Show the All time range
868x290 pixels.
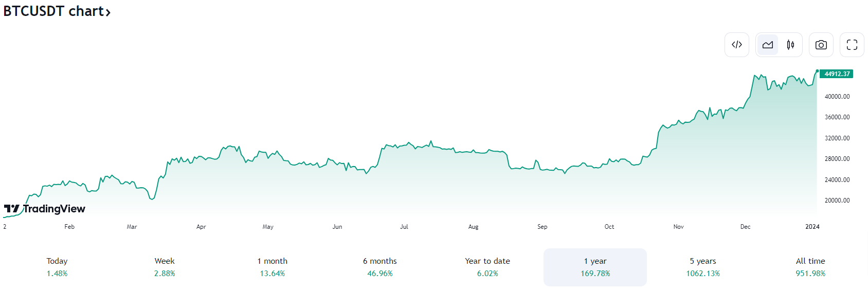(x=810, y=267)
